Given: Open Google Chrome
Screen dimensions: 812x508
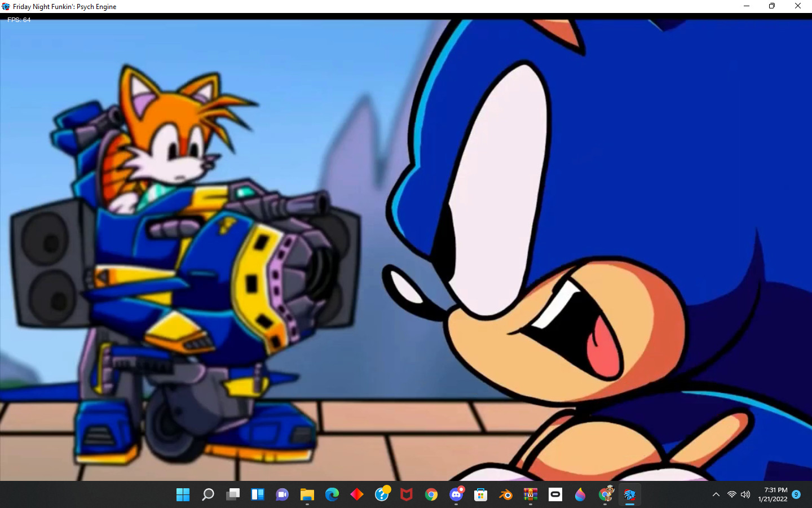Looking at the screenshot, I should pyautogui.click(x=431, y=495).
